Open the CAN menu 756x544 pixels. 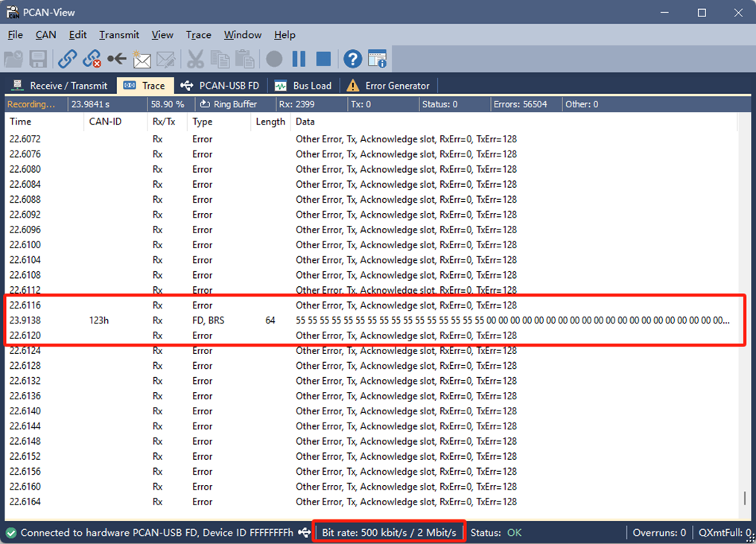pyautogui.click(x=45, y=35)
